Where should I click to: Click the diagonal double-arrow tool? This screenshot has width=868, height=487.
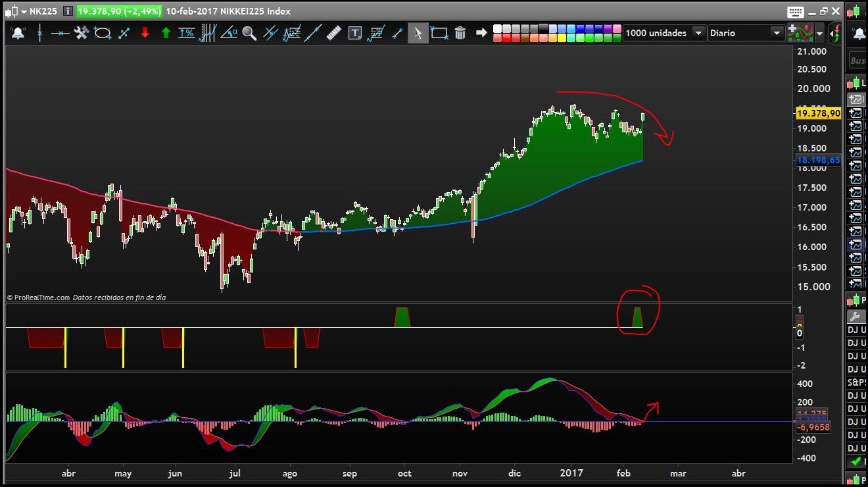tap(124, 33)
